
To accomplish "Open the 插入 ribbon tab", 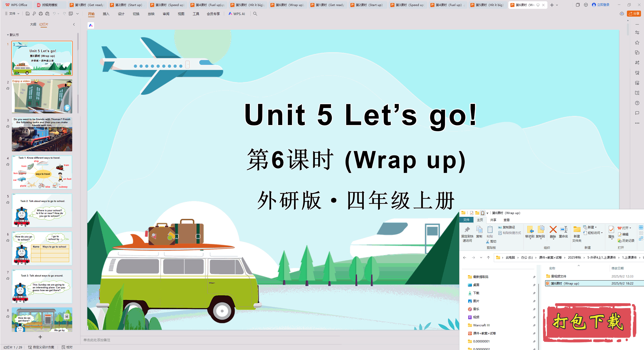I will pyautogui.click(x=106, y=14).
